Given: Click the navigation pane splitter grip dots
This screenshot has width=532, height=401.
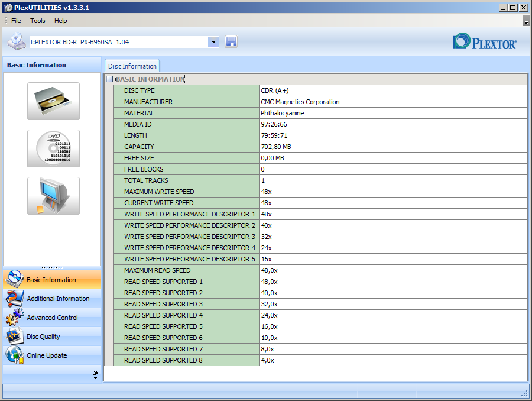Looking at the screenshot, I should pyautogui.click(x=52, y=267).
